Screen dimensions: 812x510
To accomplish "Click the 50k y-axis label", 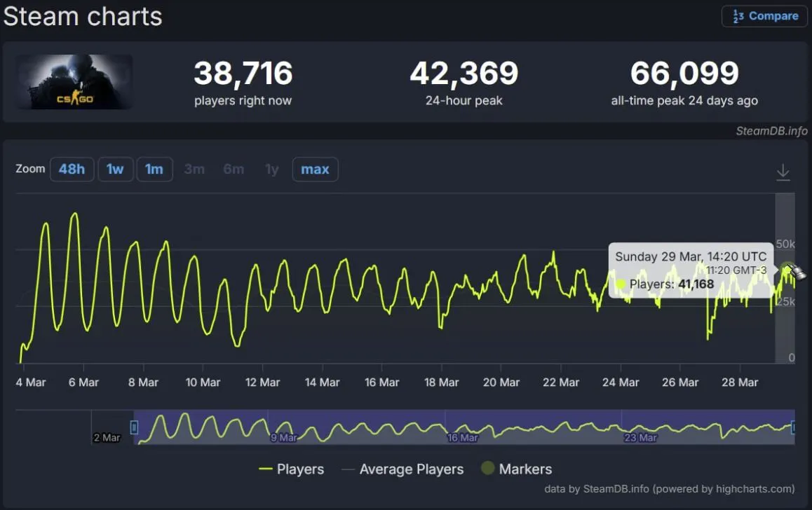I will 785,244.
